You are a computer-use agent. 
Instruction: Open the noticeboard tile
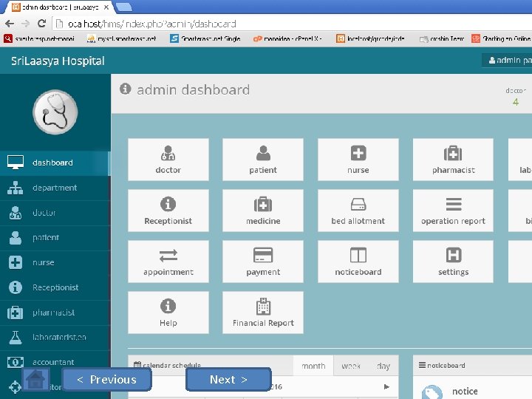pyautogui.click(x=358, y=262)
